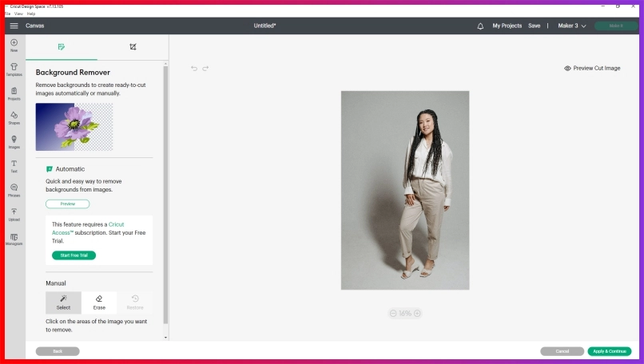
Task: Open the hamburger main menu
Action: 14,26
